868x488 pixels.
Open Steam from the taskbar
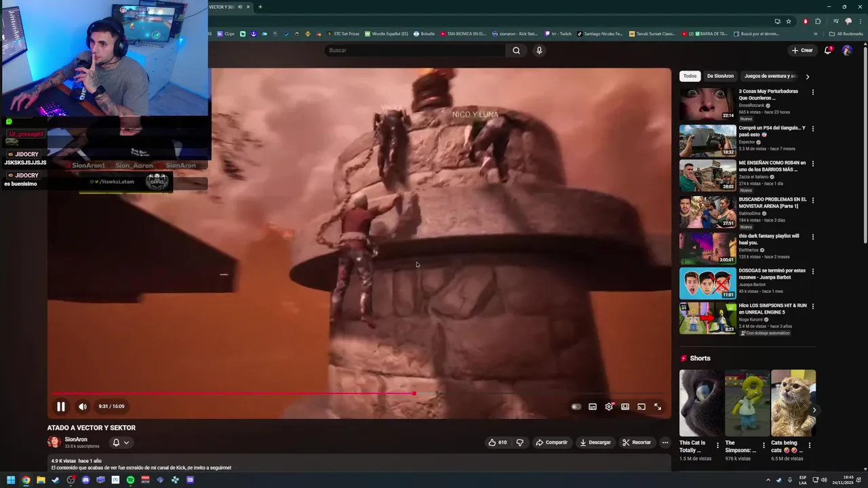pos(56,480)
